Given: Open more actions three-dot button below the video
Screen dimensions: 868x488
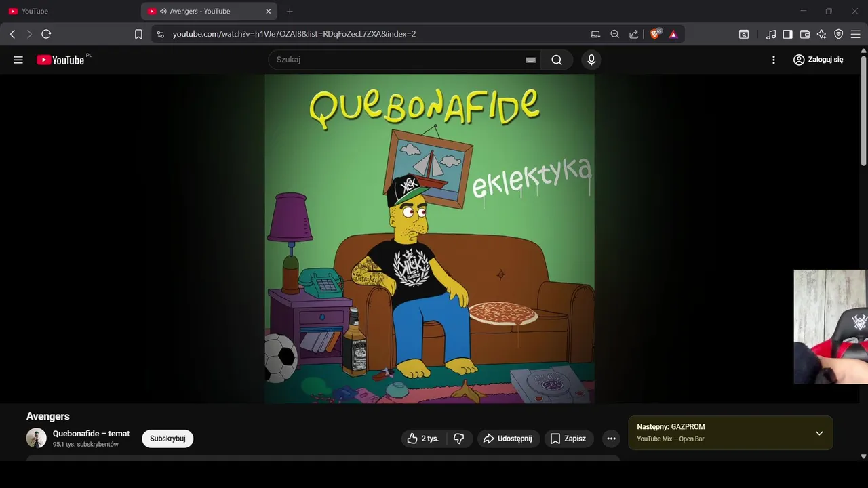Looking at the screenshot, I should point(611,439).
